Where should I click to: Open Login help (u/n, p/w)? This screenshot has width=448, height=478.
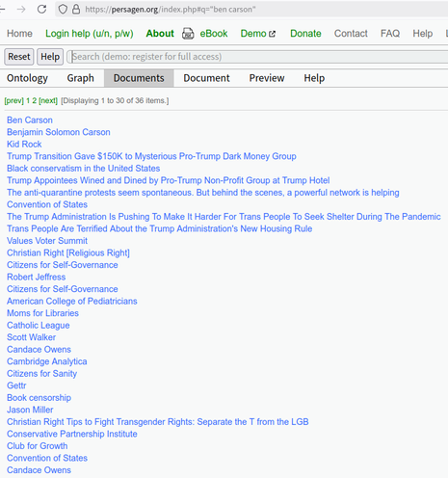[x=90, y=34]
